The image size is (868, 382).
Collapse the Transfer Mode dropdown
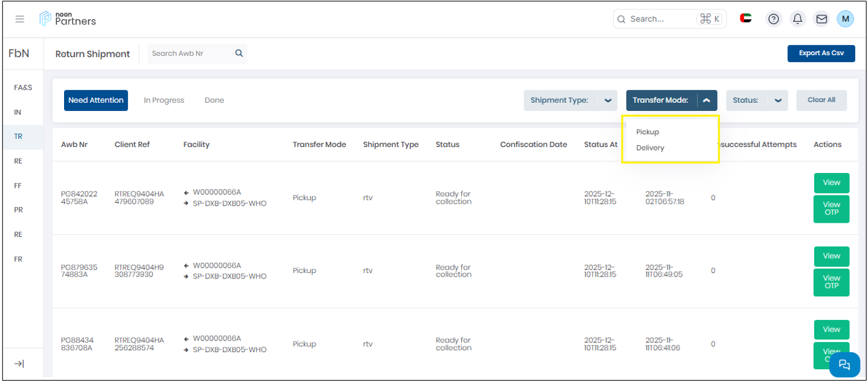[707, 100]
